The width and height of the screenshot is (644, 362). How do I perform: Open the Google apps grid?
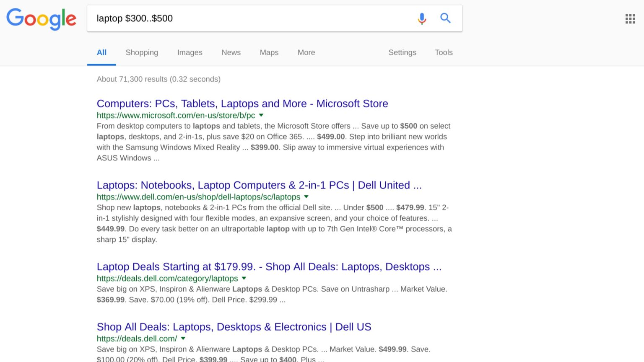[630, 19]
